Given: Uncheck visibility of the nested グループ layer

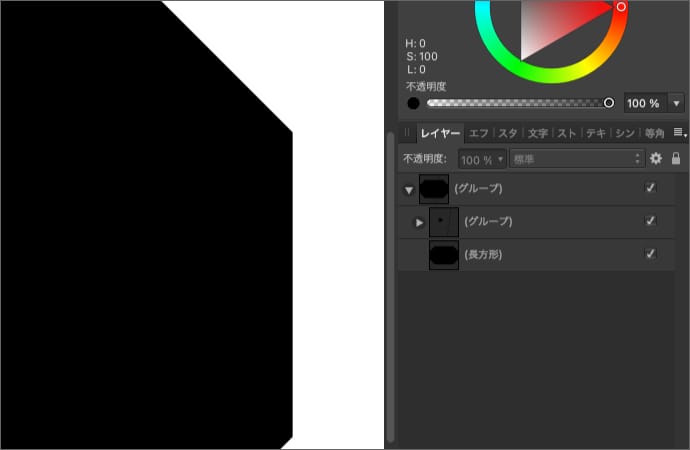Looking at the screenshot, I should (651, 221).
